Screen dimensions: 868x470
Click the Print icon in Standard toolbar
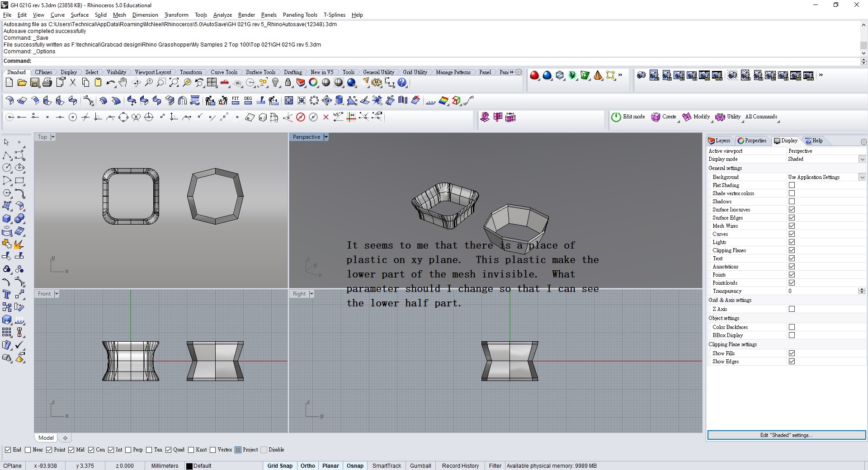click(47, 83)
